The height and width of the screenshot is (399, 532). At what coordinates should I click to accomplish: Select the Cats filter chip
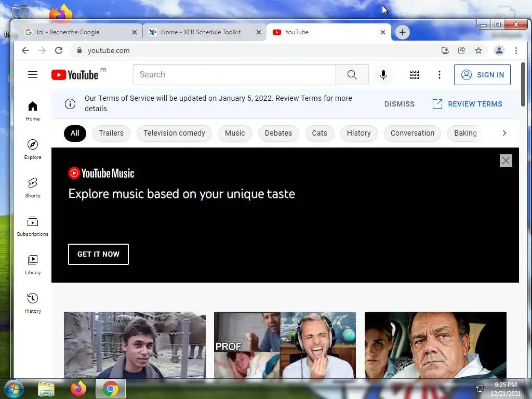pos(320,133)
